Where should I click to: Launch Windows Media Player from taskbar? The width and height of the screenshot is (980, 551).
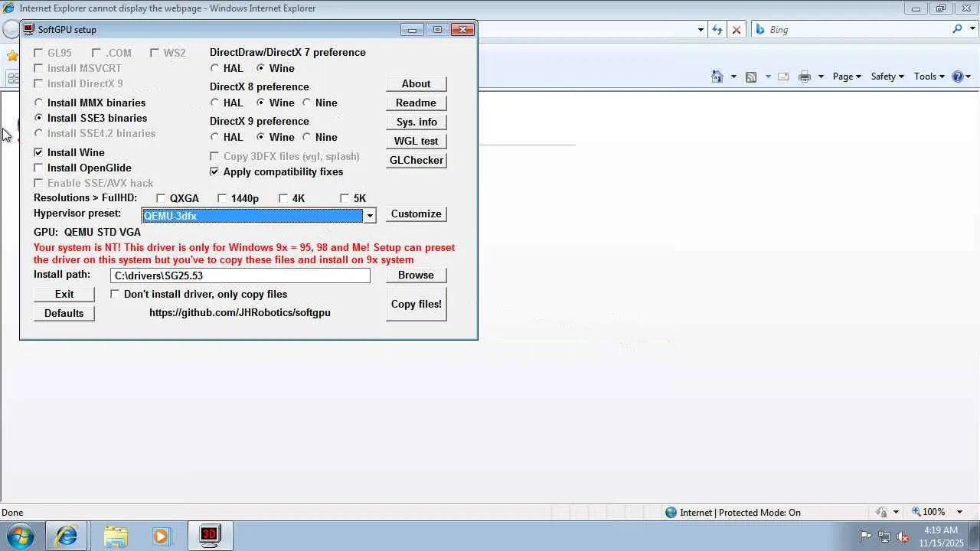(x=161, y=536)
